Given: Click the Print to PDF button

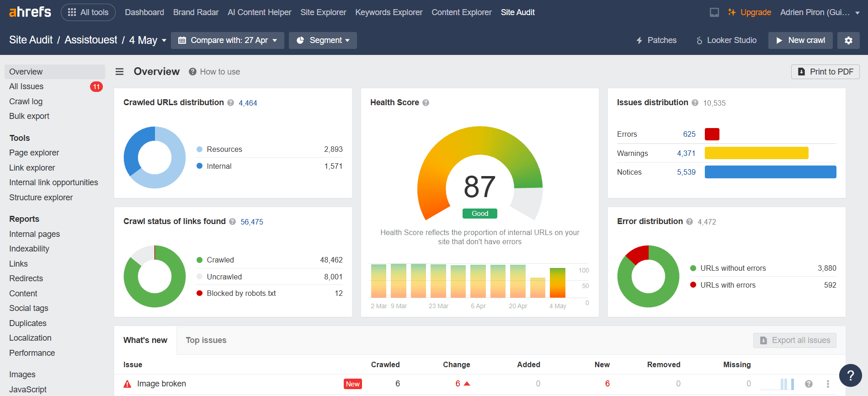Looking at the screenshot, I should click(x=825, y=72).
